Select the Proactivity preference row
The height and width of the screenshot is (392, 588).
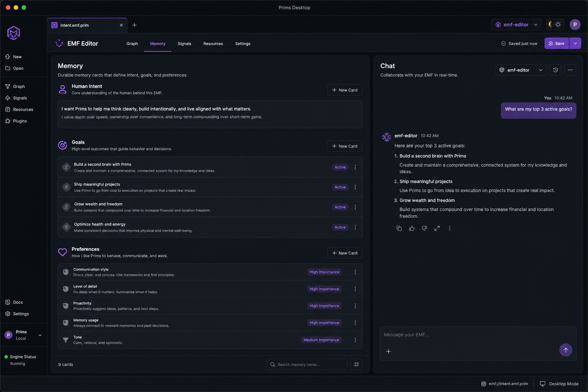tap(210, 306)
